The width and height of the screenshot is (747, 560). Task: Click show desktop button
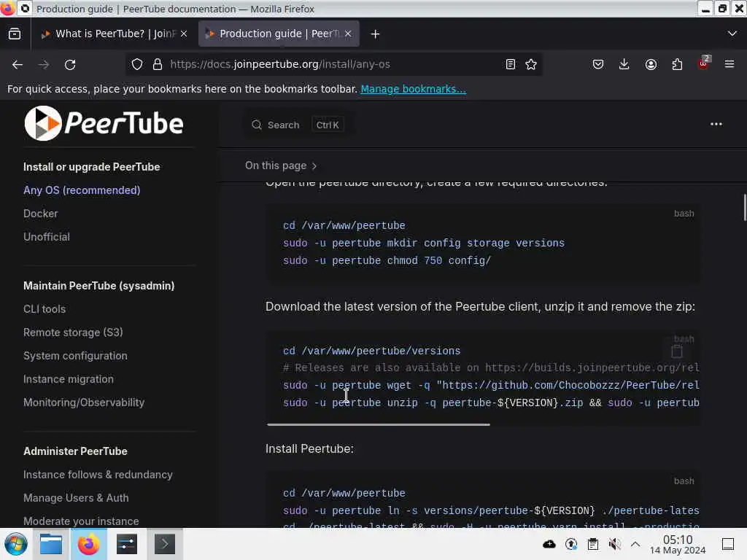pyautogui.click(x=728, y=544)
